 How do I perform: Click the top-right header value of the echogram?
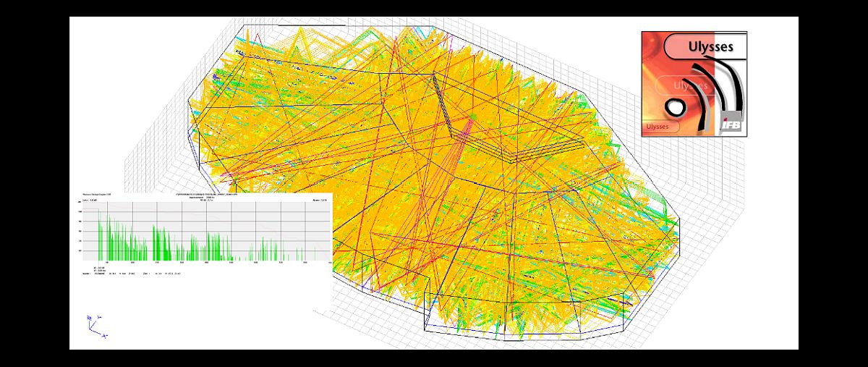point(320,199)
